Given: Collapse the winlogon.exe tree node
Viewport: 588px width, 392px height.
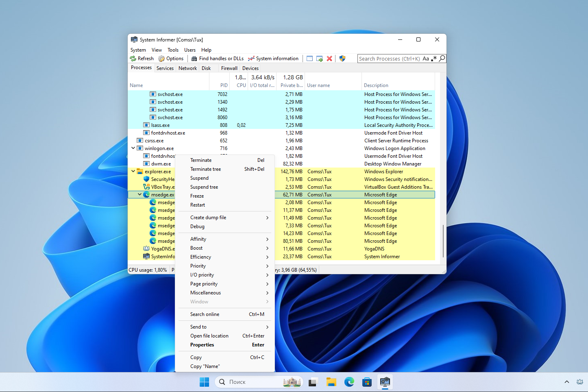Looking at the screenshot, I should click(x=133, y=148).
